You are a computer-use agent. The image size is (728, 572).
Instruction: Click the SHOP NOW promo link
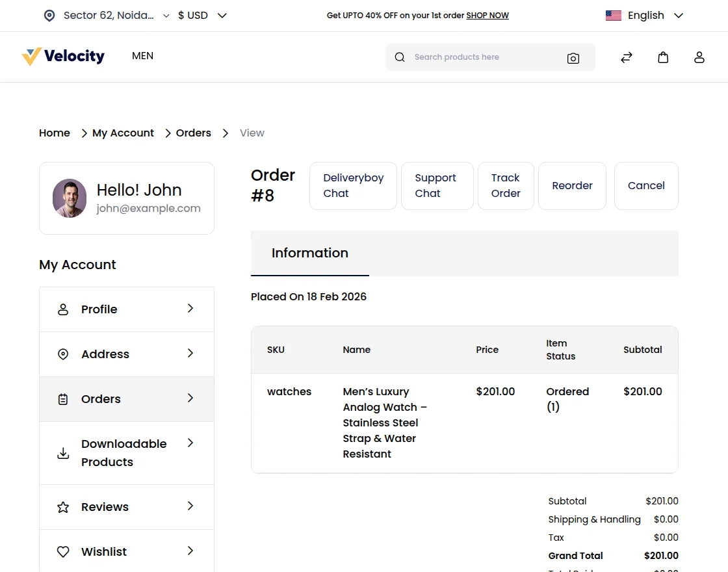487,16
